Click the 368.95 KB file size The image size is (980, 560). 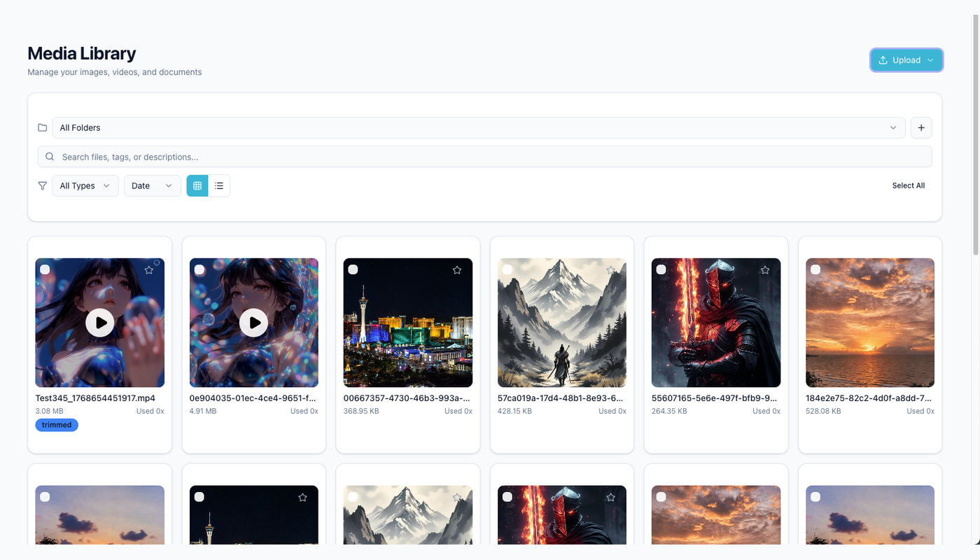tap(361, 411)
